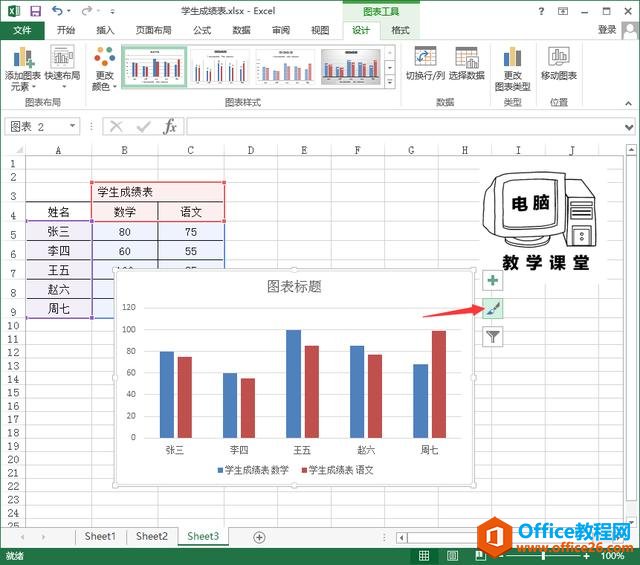Click zoom in plus button
Image resolution: width=640 pixels, height=565 pixels.
pos(586,556)
